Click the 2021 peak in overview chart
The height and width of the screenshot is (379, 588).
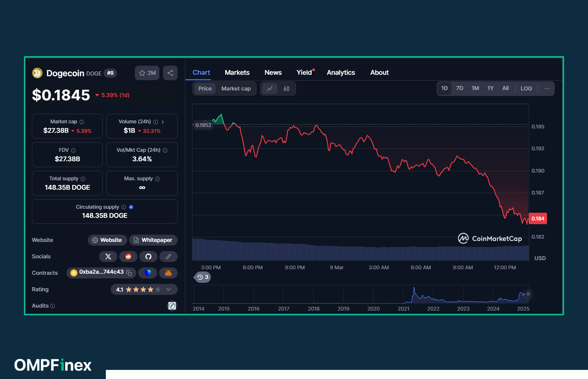[414, 288]
